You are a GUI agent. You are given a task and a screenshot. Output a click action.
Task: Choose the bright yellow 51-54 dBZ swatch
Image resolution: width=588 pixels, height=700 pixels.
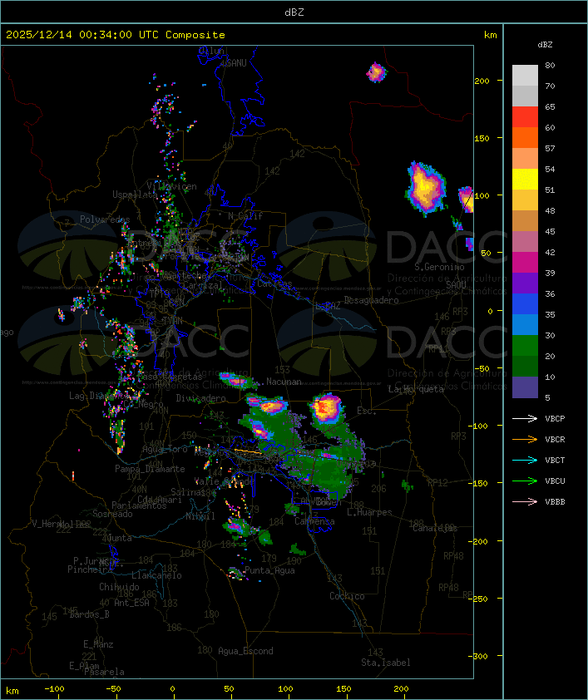click(x=525, y=179)
